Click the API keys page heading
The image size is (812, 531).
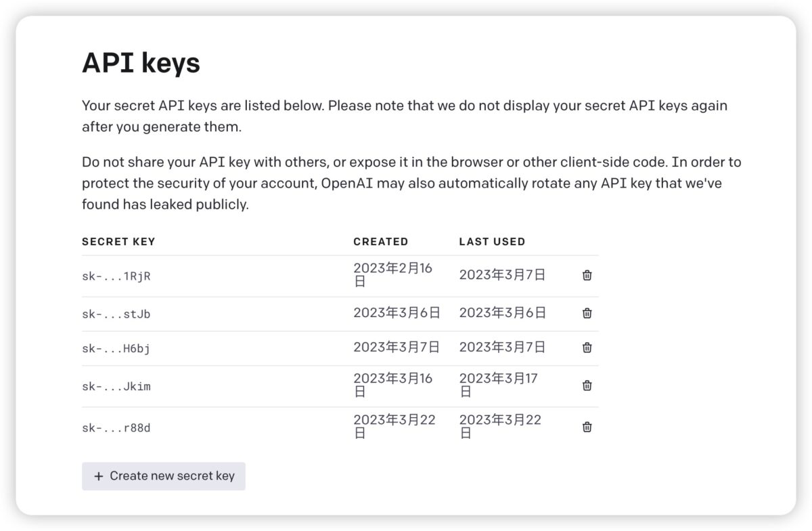coord(141,64)
